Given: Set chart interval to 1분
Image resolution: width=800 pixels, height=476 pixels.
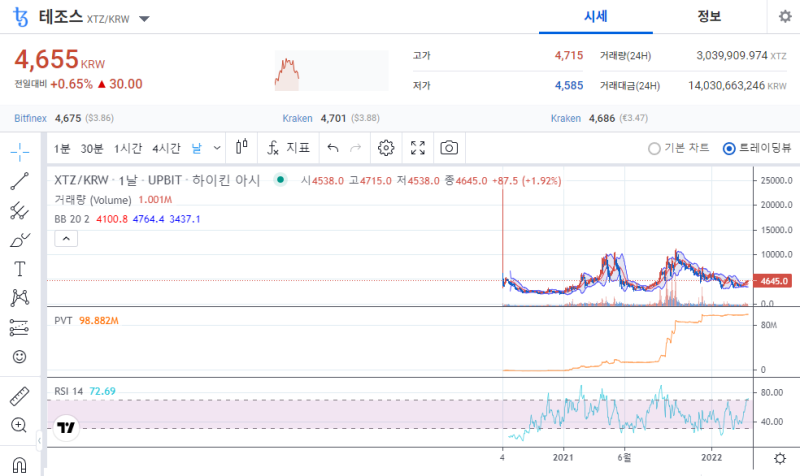Looking at the screenshot, I should pos(62,148).
